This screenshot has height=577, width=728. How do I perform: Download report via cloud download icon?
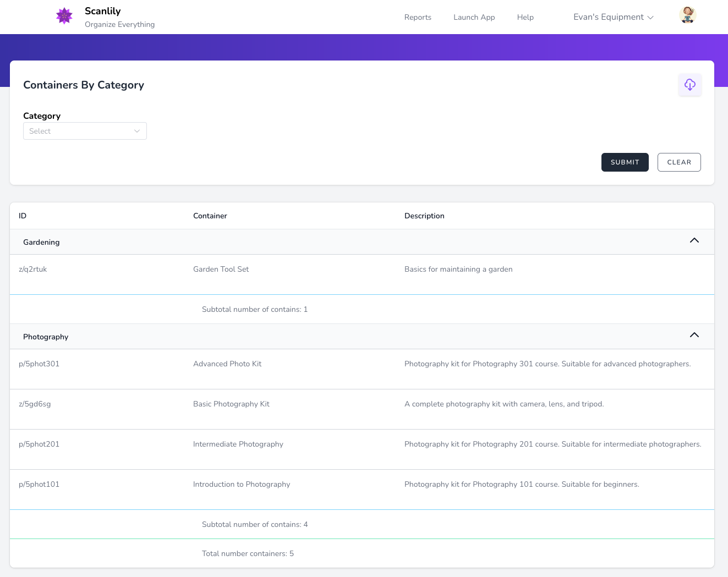[x=689, y=85]
